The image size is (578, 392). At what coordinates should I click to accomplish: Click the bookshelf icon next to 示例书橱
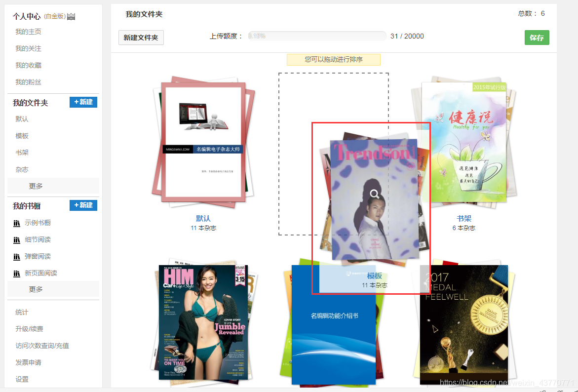click(17, 223)
